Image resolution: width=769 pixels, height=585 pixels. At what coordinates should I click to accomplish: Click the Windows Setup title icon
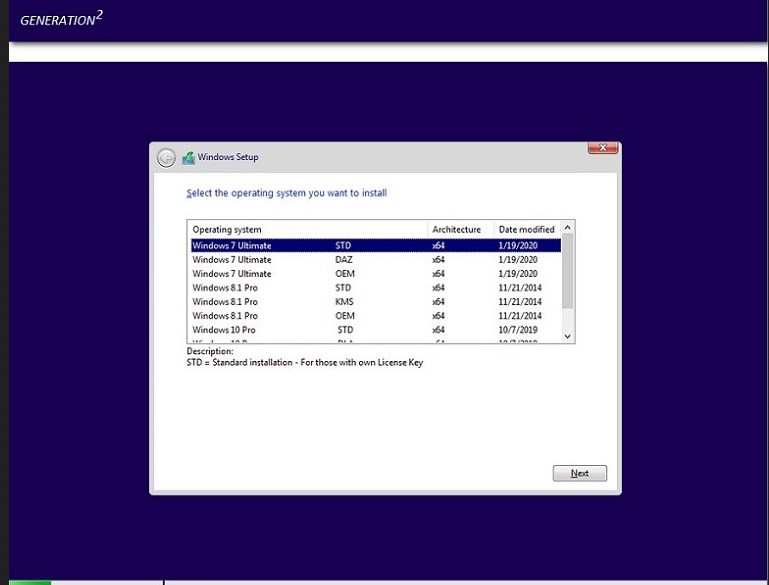[x=188, y=158]
